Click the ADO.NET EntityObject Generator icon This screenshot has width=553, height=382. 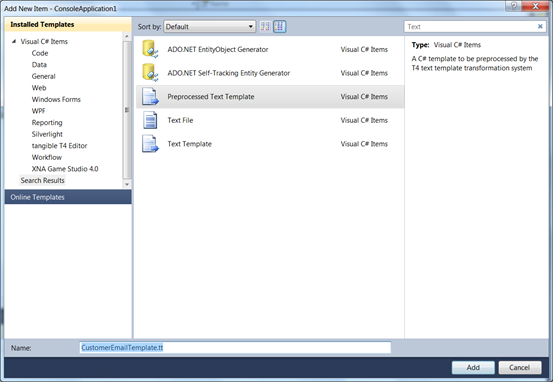click(150, 49)
